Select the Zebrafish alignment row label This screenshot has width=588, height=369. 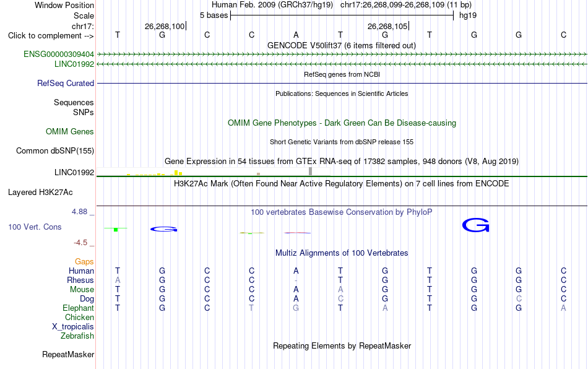point(77,336)
